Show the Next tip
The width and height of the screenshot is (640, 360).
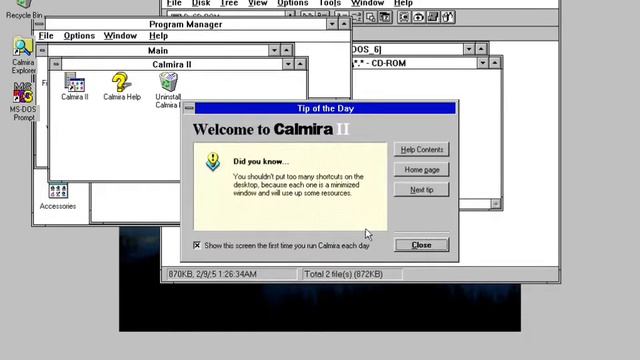[x=422, y=189]
